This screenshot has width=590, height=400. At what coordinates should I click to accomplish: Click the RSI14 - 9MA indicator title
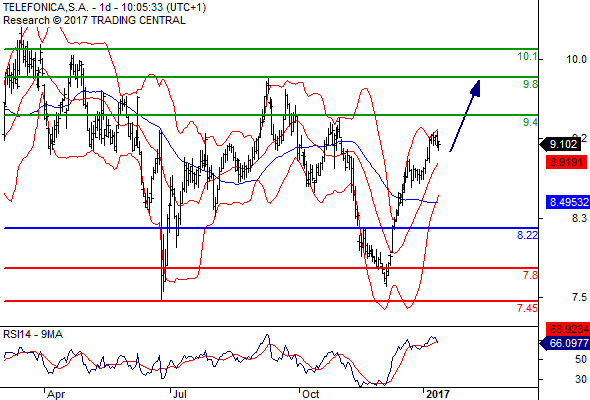(33, 334)
